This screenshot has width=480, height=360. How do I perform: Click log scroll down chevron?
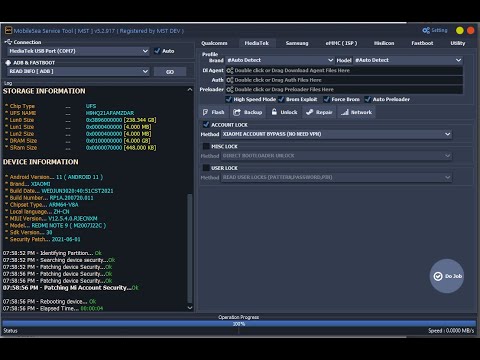coord(190,308)
